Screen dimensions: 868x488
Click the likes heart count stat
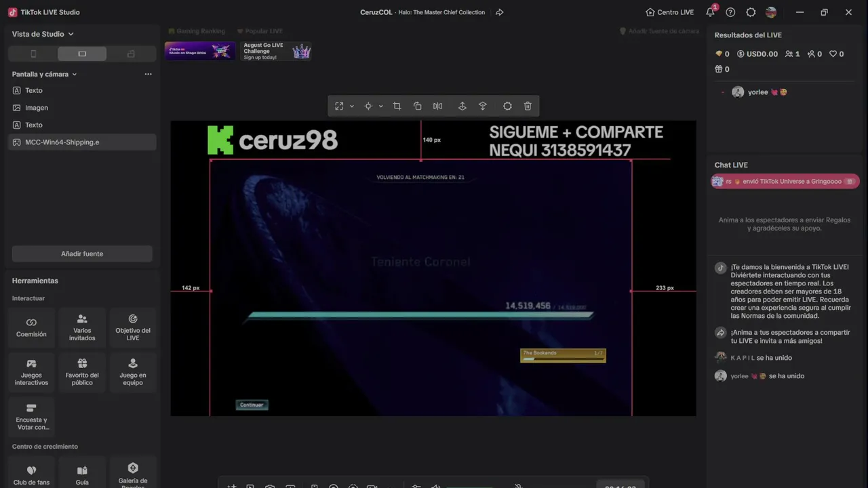[x=837, y=54]
